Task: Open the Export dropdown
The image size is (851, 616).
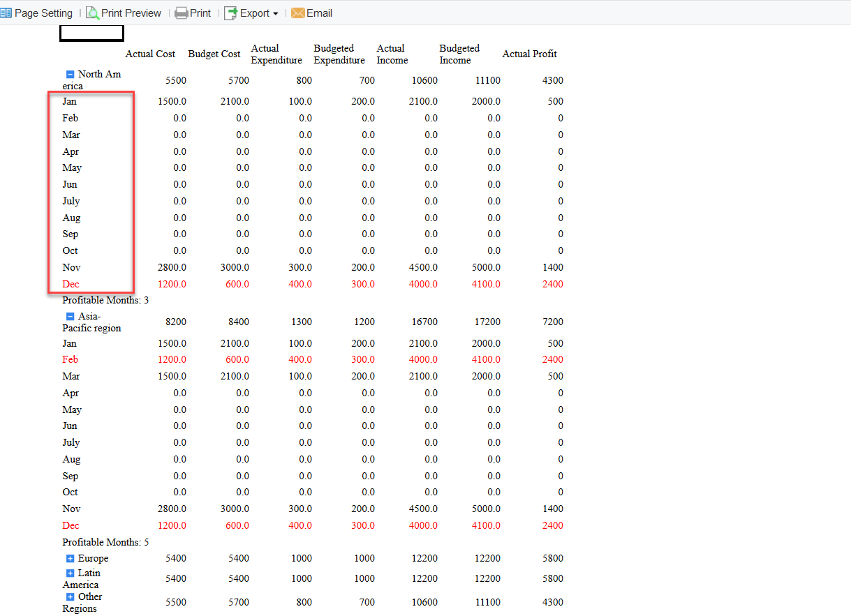Action: pyautogui.click(x=251, y=13)
